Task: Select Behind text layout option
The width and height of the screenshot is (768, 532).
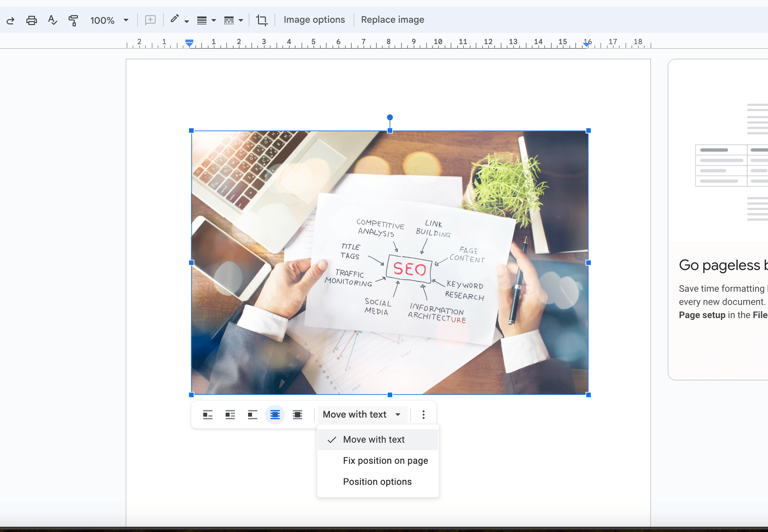Action: pos(275,415)
